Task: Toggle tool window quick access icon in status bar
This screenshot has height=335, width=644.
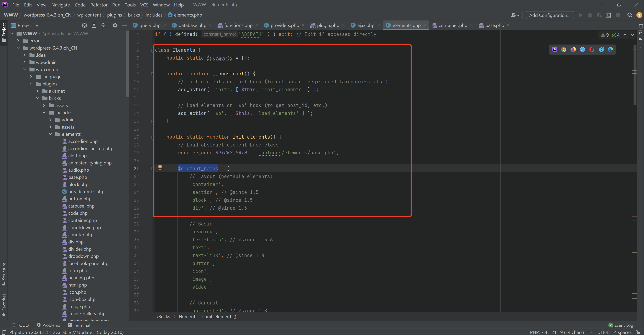Action: pos(4,332)
